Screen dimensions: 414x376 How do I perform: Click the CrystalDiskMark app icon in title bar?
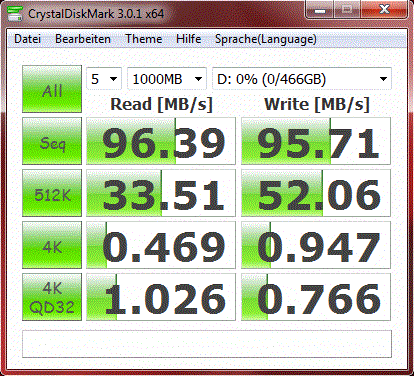point(15,13)
